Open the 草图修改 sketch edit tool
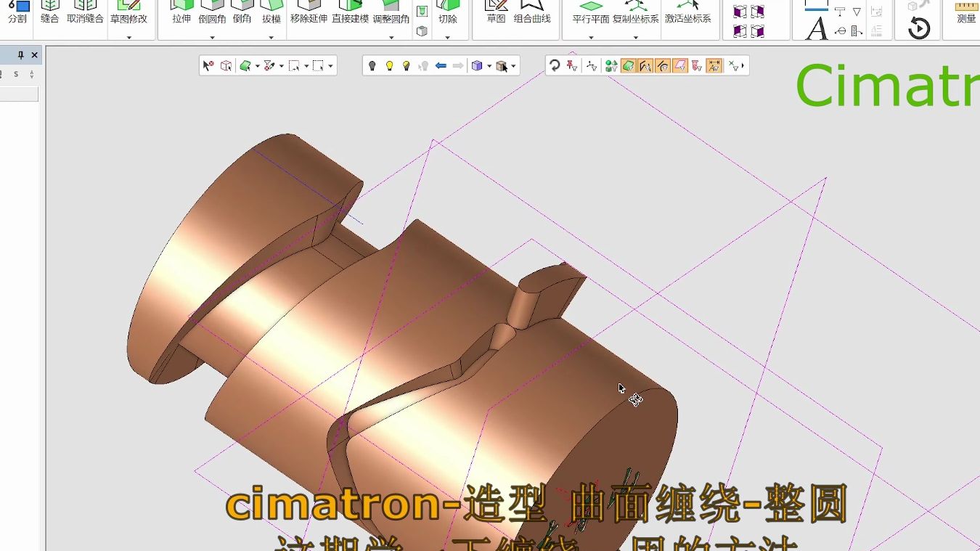Viewport: 980px width, 551px height. 128,12
